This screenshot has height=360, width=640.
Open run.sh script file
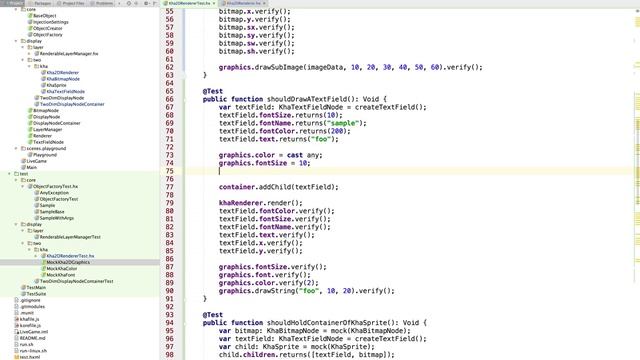[x=24, y=344]
